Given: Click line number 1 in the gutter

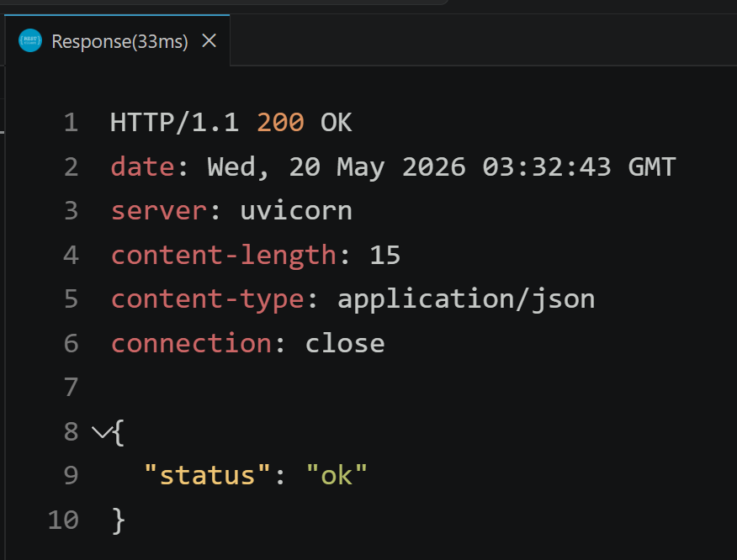Looking at the screenshot, I should tap(71, 123).
